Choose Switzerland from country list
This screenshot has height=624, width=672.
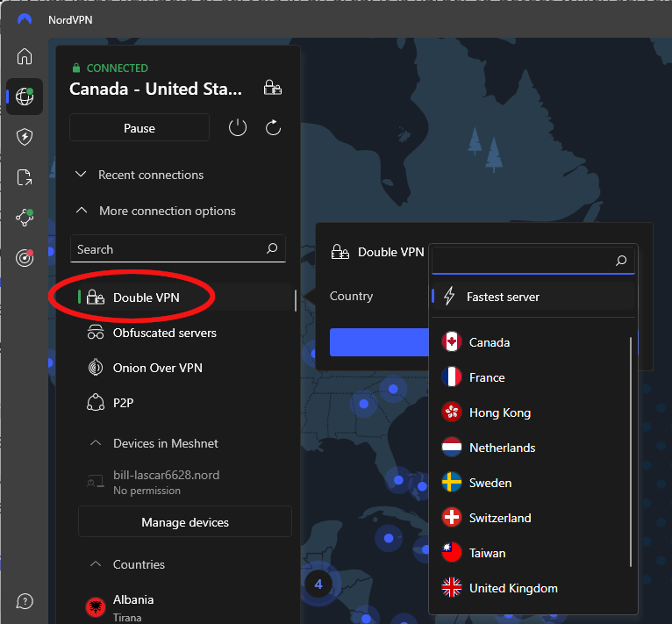[531, 518]
